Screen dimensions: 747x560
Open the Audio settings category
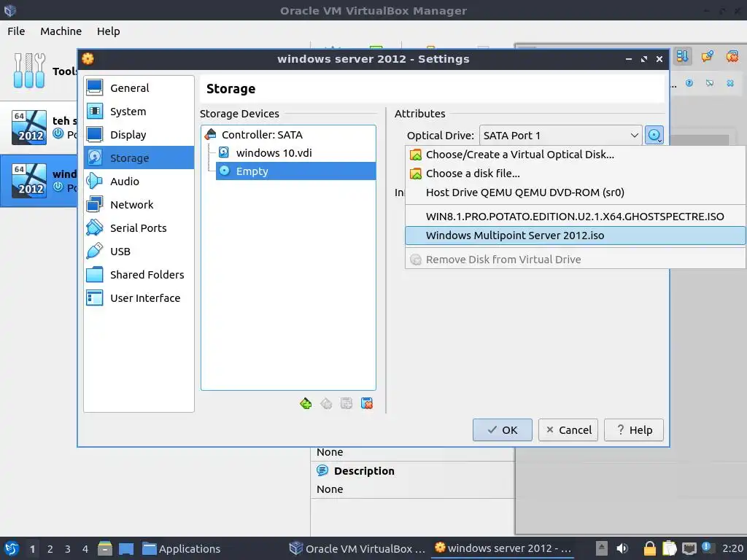tap(139, 181)
